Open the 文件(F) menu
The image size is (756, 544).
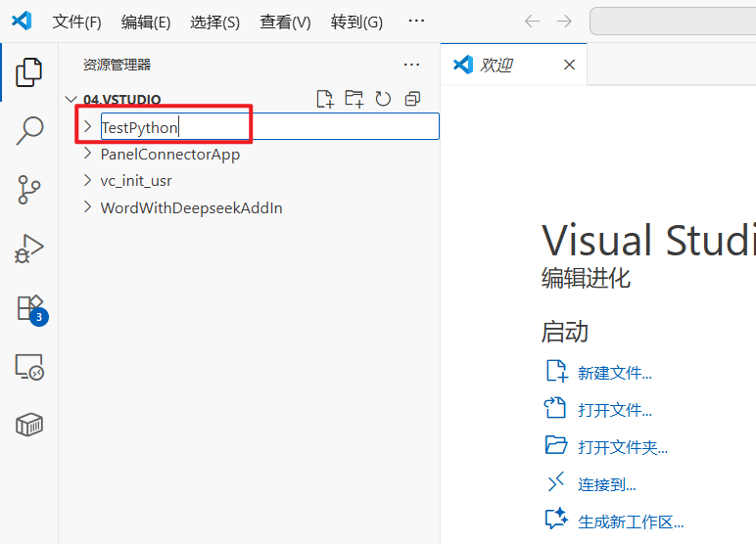[76, 22]
